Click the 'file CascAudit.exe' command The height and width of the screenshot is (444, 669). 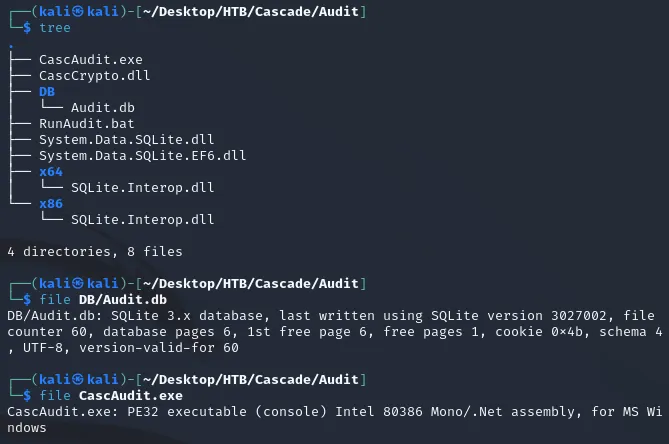pos(111,395)
